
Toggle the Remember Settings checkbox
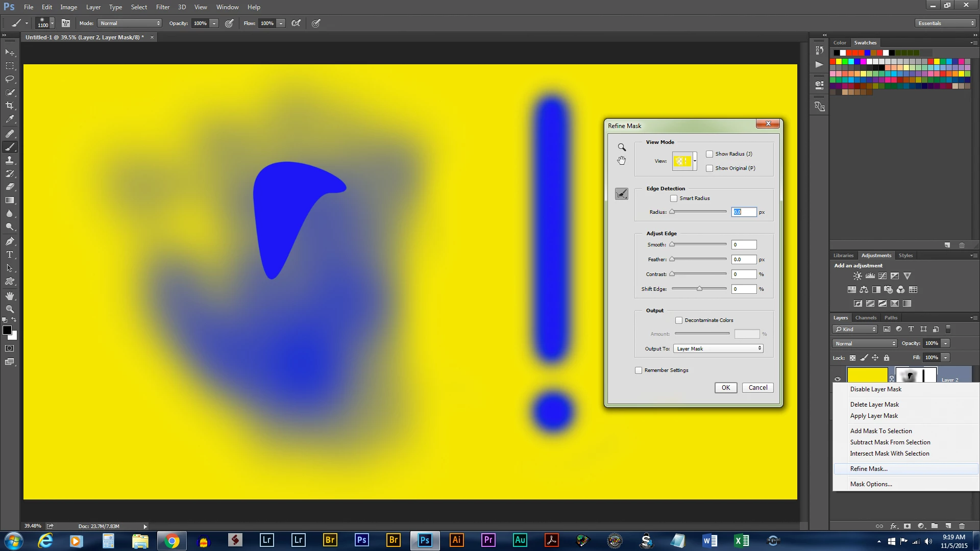pyautogui.click(x=639, y=370)
